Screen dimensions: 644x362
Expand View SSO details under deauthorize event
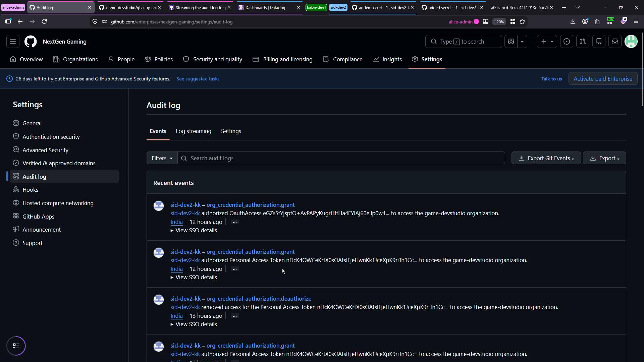click(x=194, y=324)
